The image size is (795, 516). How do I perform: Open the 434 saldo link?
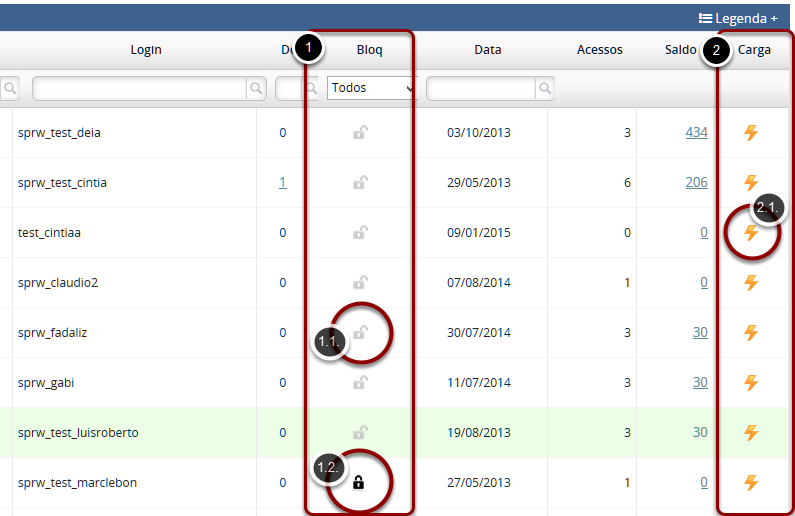(696, 133)
